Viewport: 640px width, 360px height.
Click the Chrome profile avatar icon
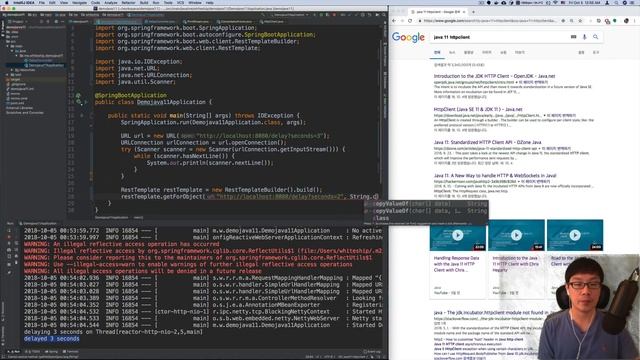pos(626,21)
